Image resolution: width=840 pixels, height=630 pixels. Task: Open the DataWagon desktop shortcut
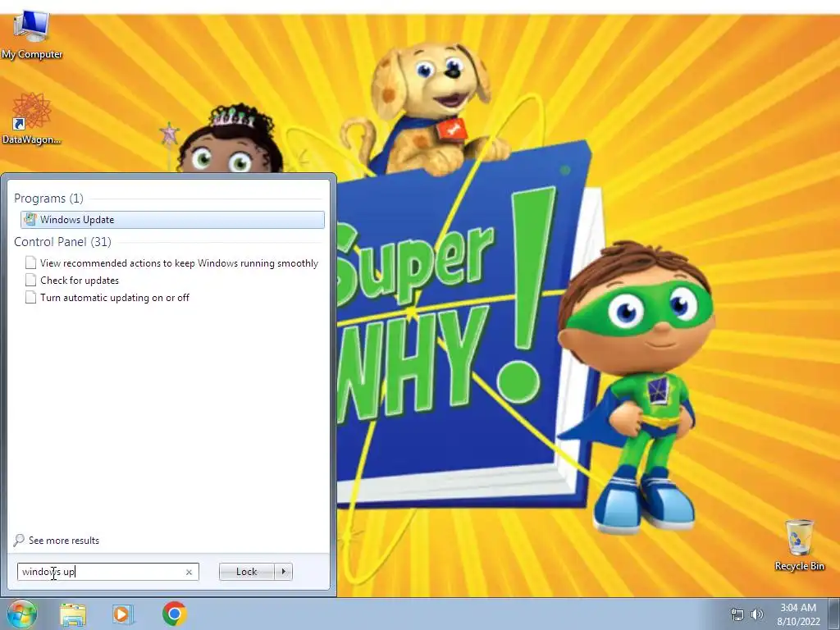click(x=31, y=118)
